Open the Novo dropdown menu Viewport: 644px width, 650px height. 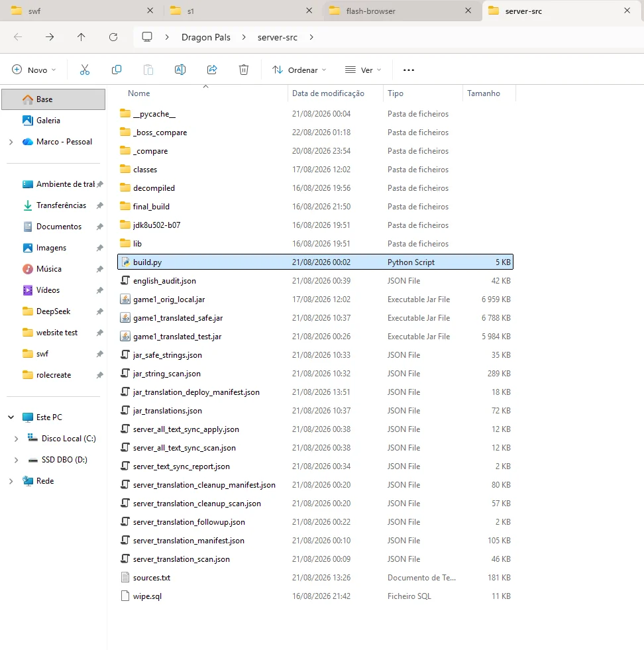(34, 70)
